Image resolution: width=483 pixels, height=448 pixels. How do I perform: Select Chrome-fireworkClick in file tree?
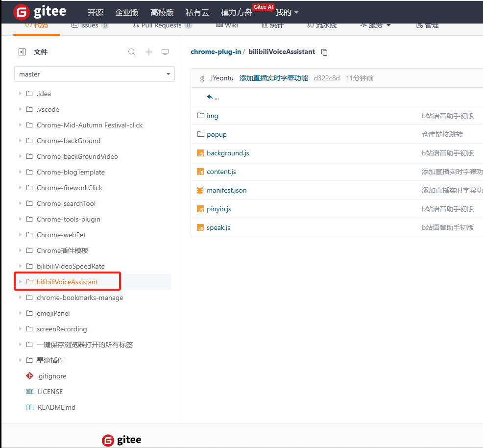[69, 188]
